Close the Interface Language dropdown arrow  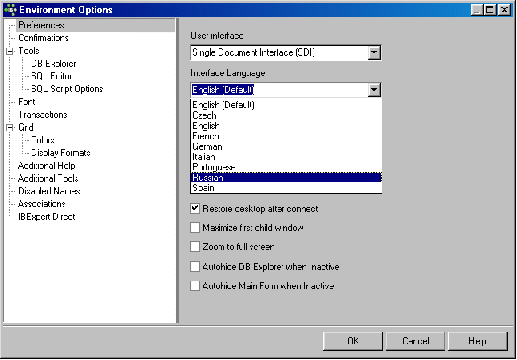[x=374, y=90]
